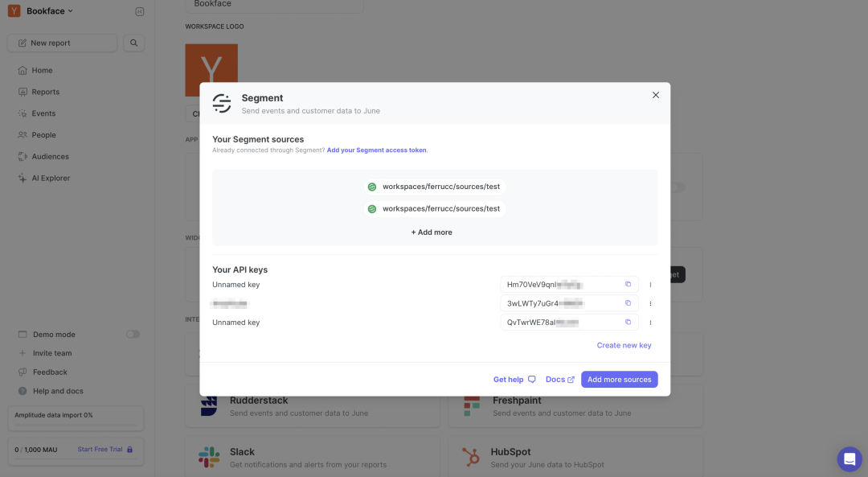
Task: Click + Add more sources row
Action: pyautogui.click(x=432, y=232)
